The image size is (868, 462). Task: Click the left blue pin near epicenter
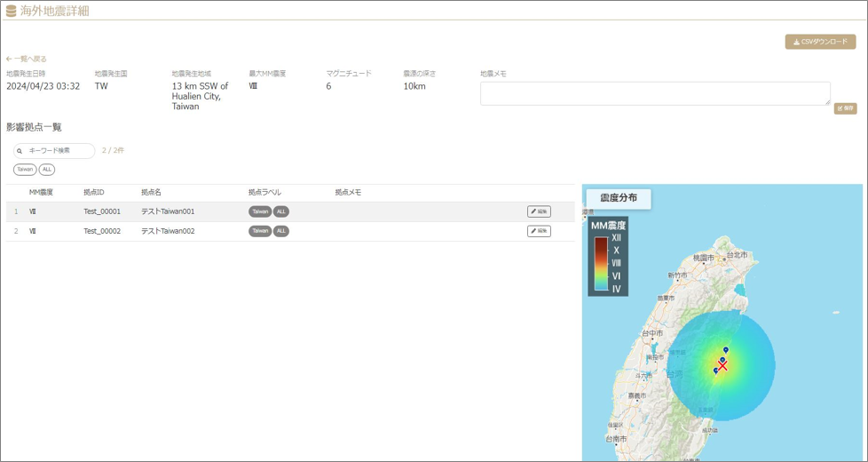tap(715, 370)
